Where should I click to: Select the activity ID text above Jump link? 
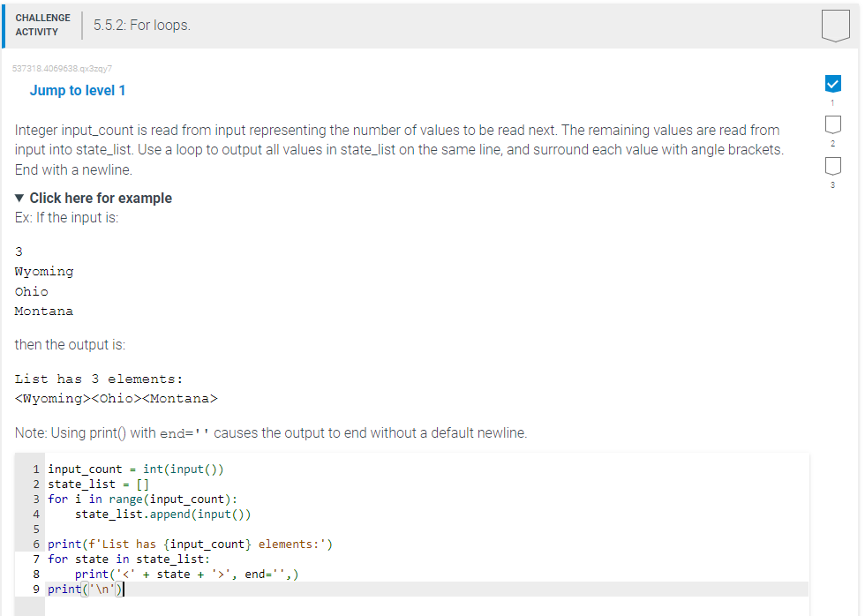point(62,68)
